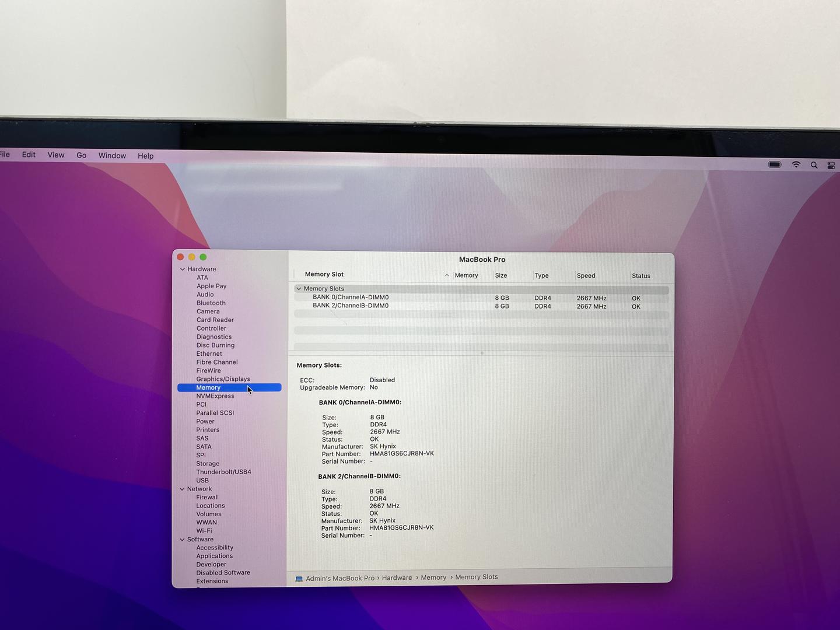Open the Edit menu
The image size is (840, 630).
point(29,155)
